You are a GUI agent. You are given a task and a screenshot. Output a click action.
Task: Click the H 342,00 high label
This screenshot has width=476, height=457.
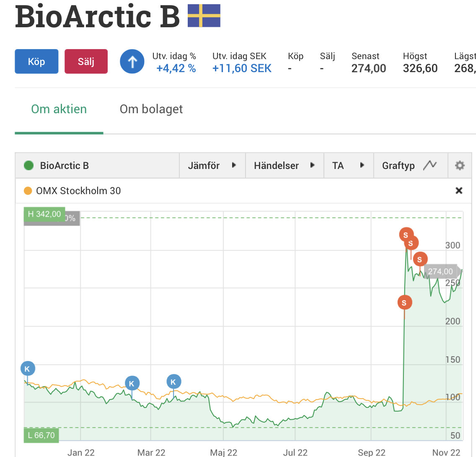tap(44, 214)
